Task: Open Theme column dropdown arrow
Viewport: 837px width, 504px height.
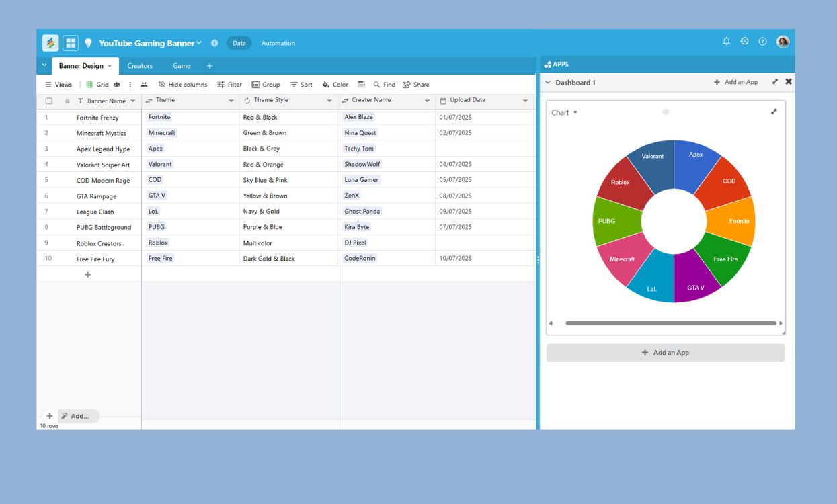Action: pos(231,101)
